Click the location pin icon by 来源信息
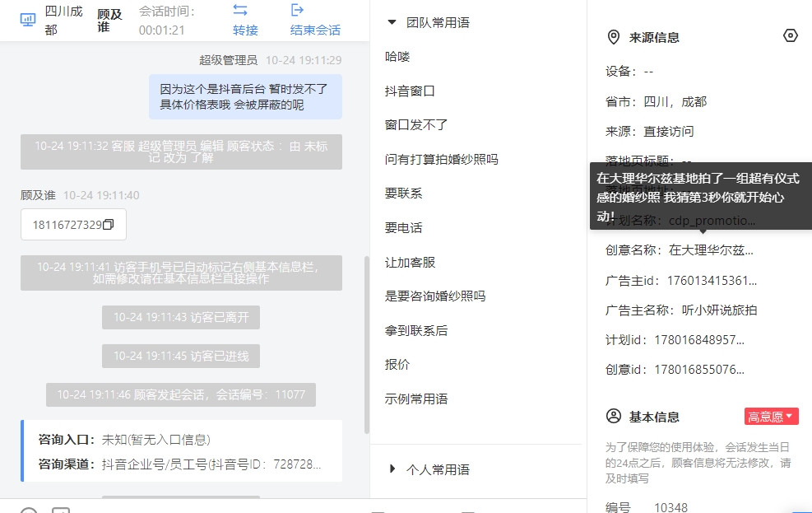The height and width of the screenshot is (513, 812). point(613,37)
